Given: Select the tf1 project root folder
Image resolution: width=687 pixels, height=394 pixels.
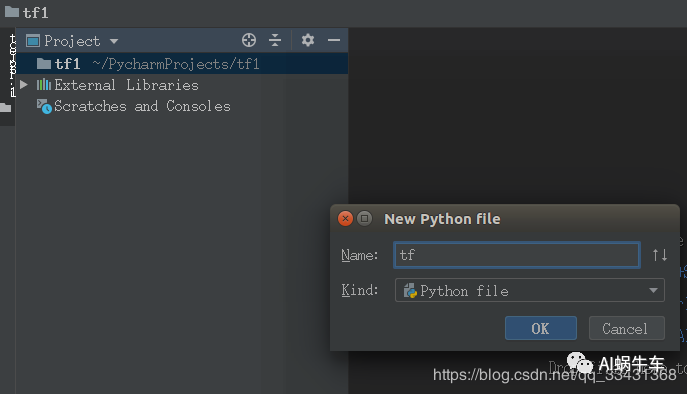Looking at the screenshot, I should tap(182, 64).
